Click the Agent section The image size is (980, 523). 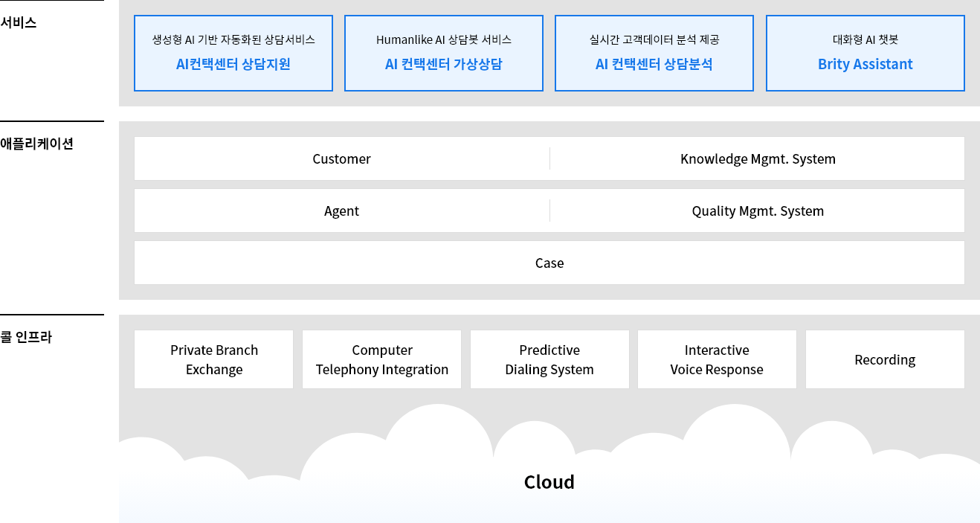(341, 211)
